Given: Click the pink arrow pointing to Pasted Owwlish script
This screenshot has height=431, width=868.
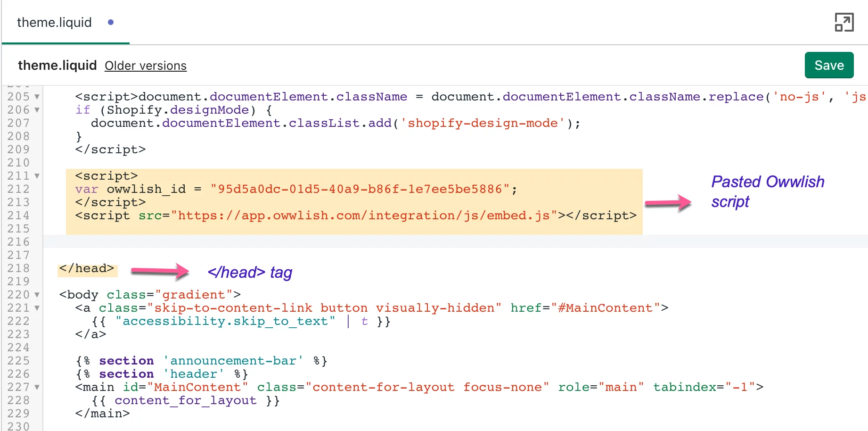Looking at the screenshot, I should (668, 203).
